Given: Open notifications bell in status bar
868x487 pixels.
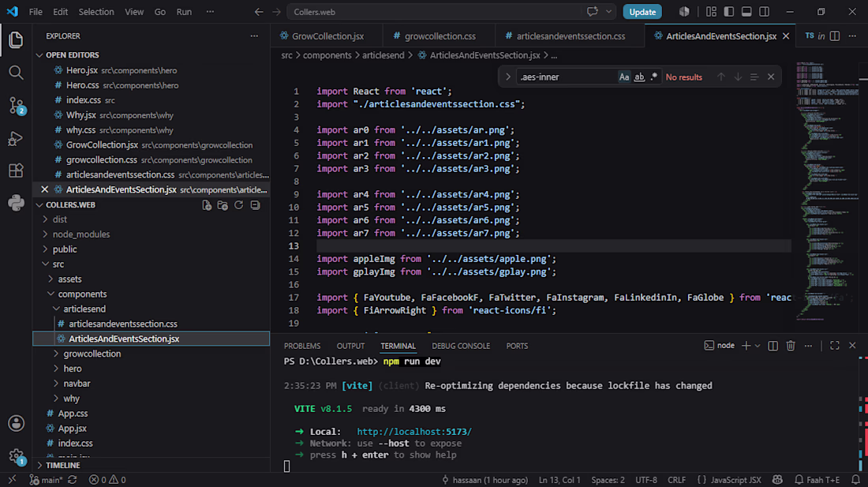Looking at the screenshot, I should click(x=856, y=480).
